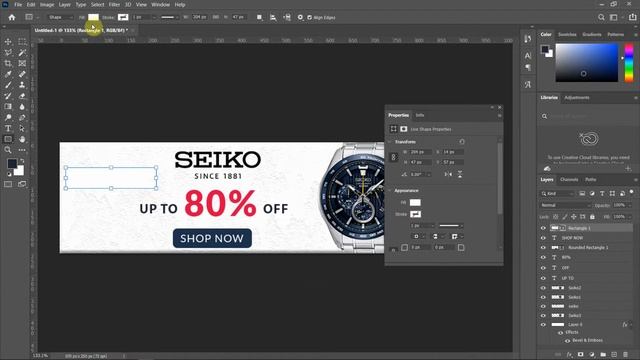Select the Lasso tool

(8, 52)
